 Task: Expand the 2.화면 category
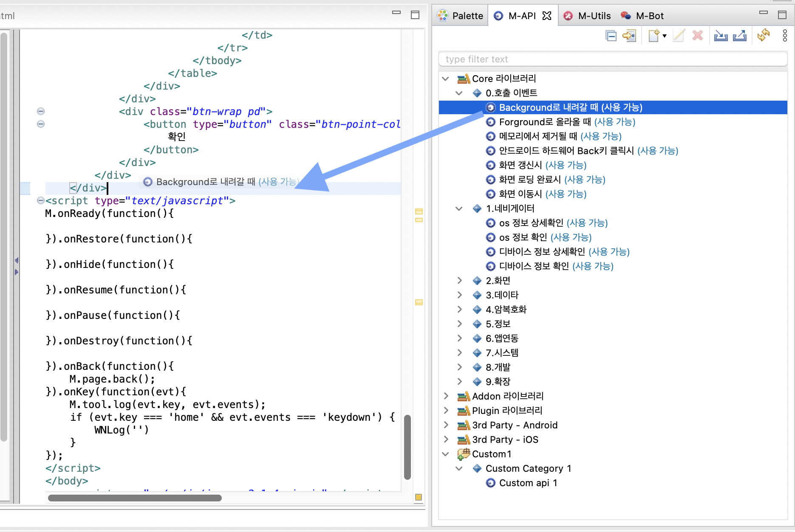pos(460,280)
